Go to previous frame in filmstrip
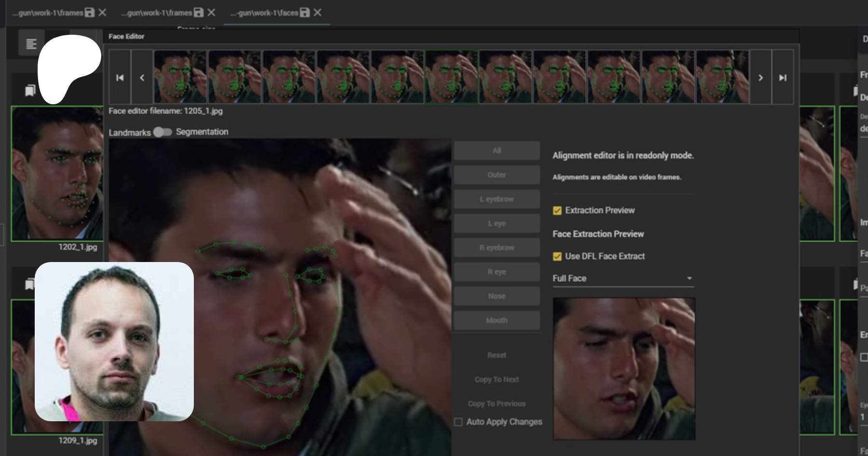The image size is (868, 456). click(142, 78)
